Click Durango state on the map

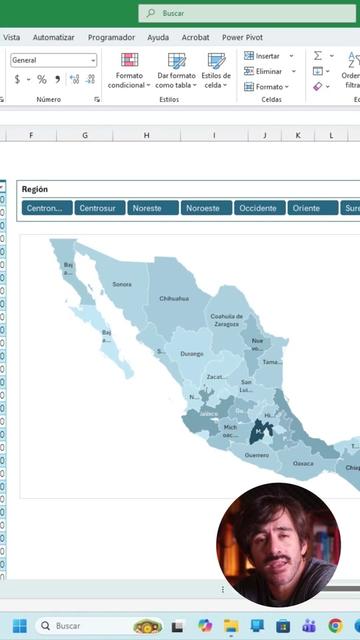tap(192, 354)
